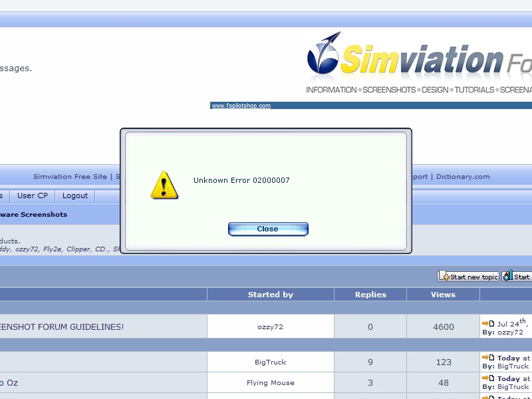Open the User CP tab

pos(33,196)
